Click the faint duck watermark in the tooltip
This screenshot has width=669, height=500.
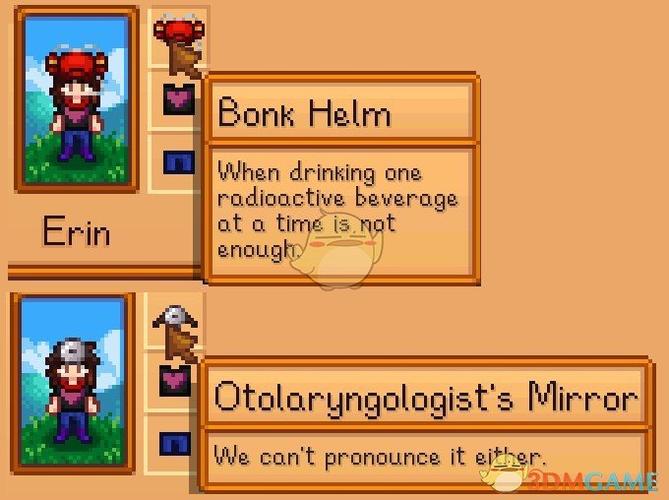[x=337, y=250]
